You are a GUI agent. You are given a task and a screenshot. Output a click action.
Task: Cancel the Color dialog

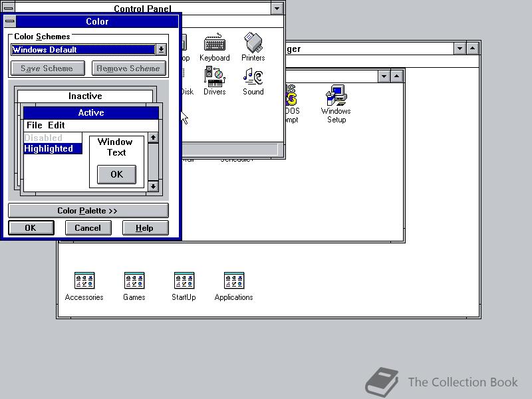[88, 227]
